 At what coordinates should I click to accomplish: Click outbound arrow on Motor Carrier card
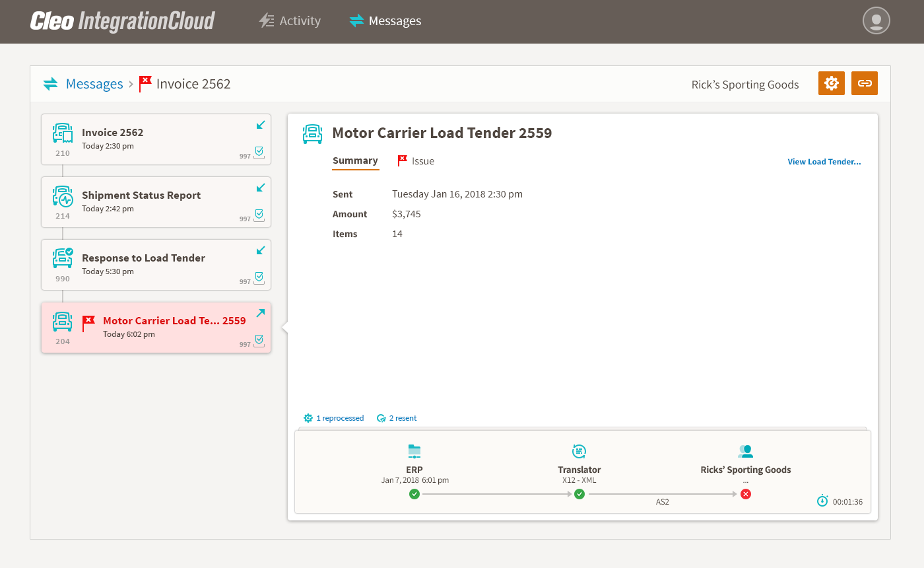click(261, 313)
